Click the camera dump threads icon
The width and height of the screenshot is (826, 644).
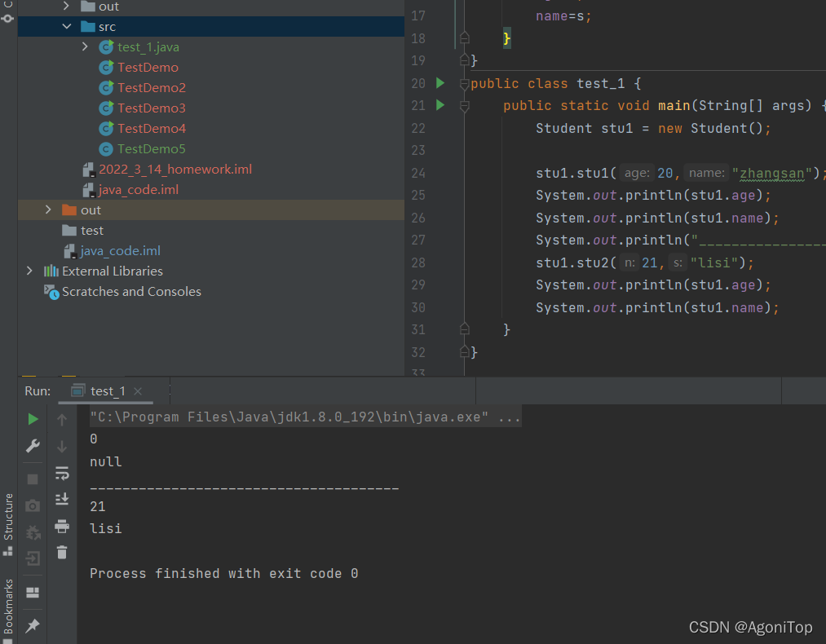coord(33,506)
